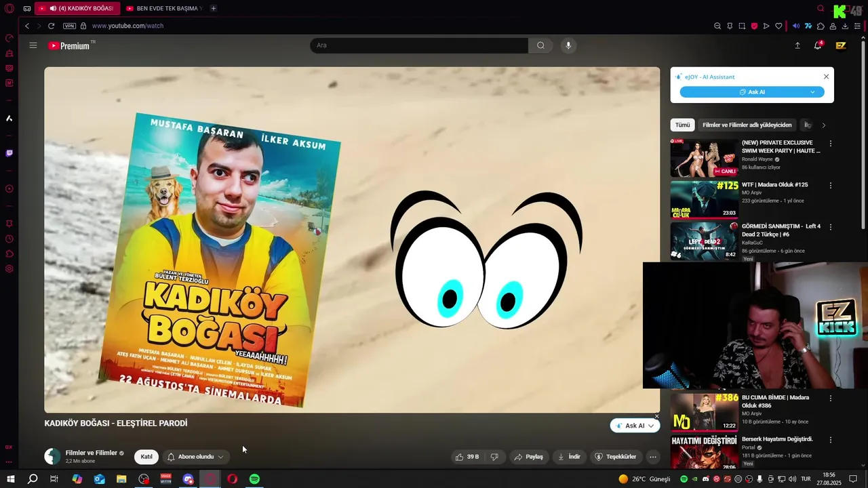Image resolution: width=868 pixels, height=488 pixels.
Task: Reload the page in Opera toolbar
Action: (x=51, y=26)
